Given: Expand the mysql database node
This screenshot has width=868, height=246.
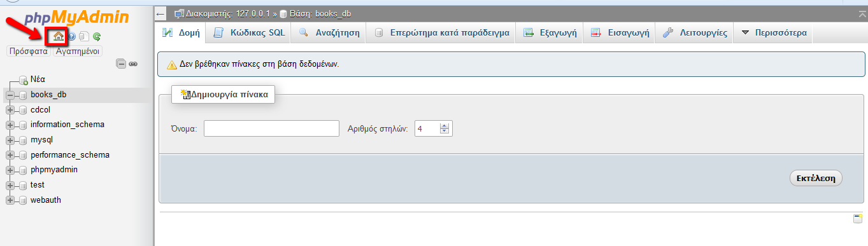Looking at the screenshot, I should tap(10, 140).
